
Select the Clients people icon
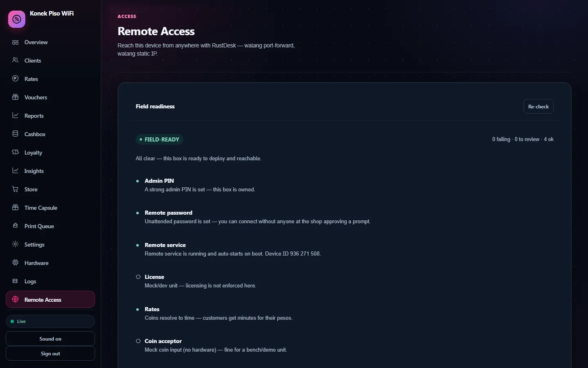pyautogui.click(x=16, y=60)
